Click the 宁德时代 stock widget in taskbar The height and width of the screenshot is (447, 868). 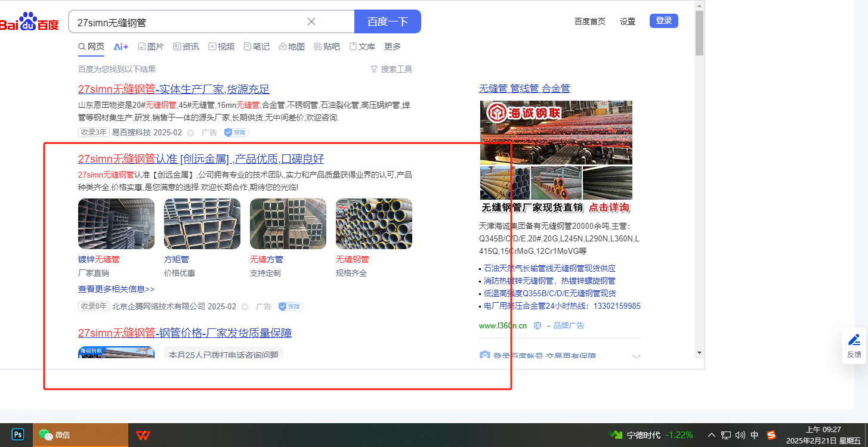click(x=650, y=435)
